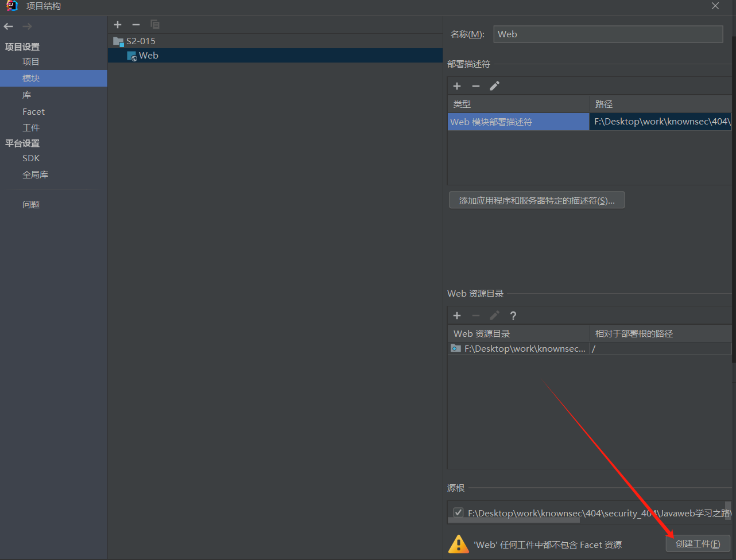
Task: Open SDK platform settings
Action: coord(31,158)
